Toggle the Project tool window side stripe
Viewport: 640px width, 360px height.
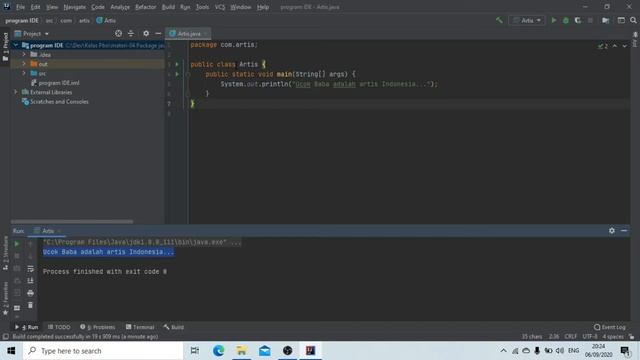tap(5, 47)
